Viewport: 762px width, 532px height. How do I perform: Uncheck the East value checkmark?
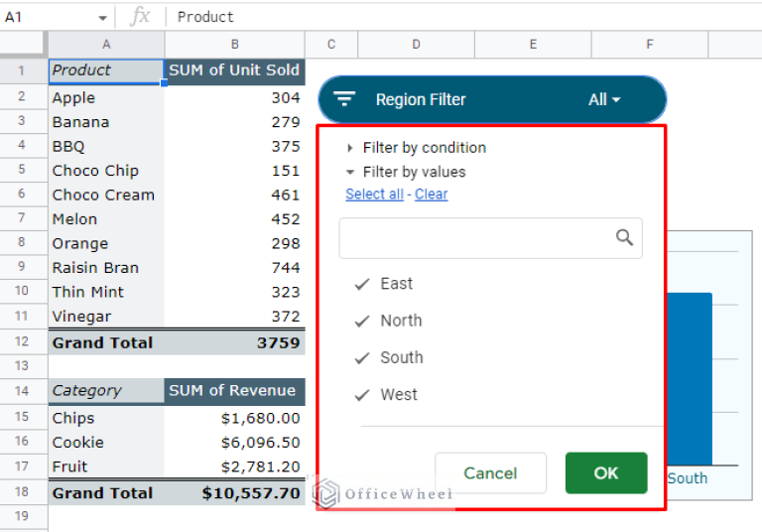pos(362,285)
